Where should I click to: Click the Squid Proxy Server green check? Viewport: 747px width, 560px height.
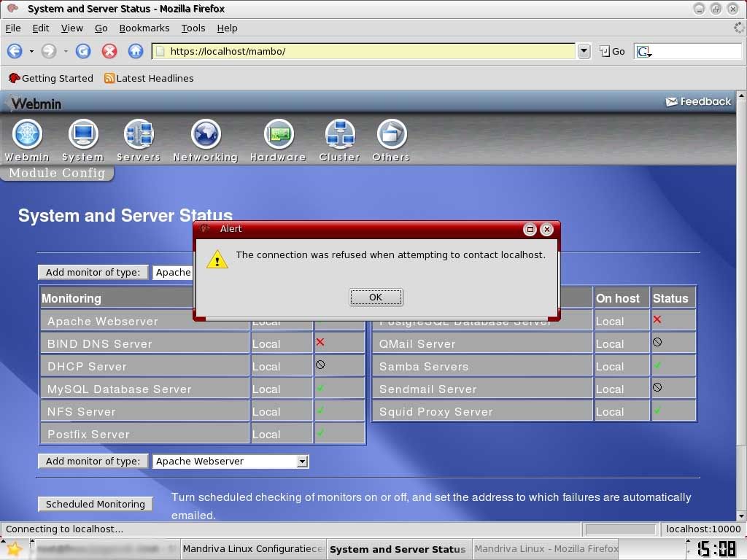click(657, 410)
